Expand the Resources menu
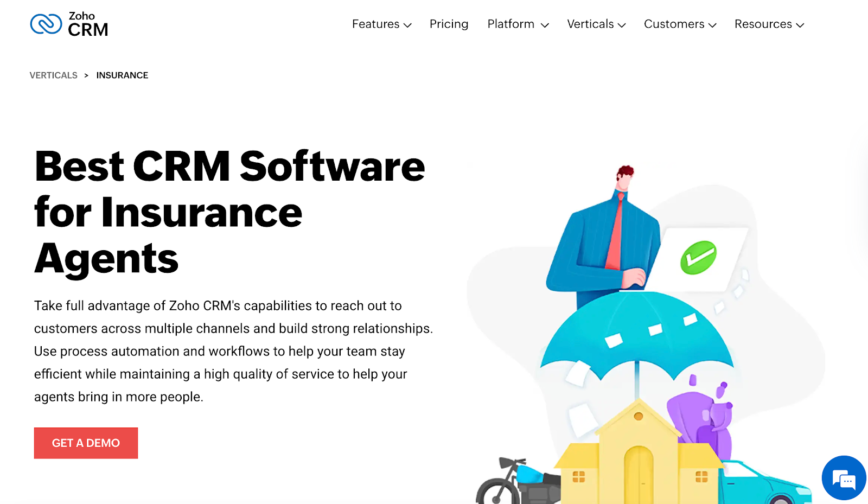The image size is (868, 504). click(769, 24)
